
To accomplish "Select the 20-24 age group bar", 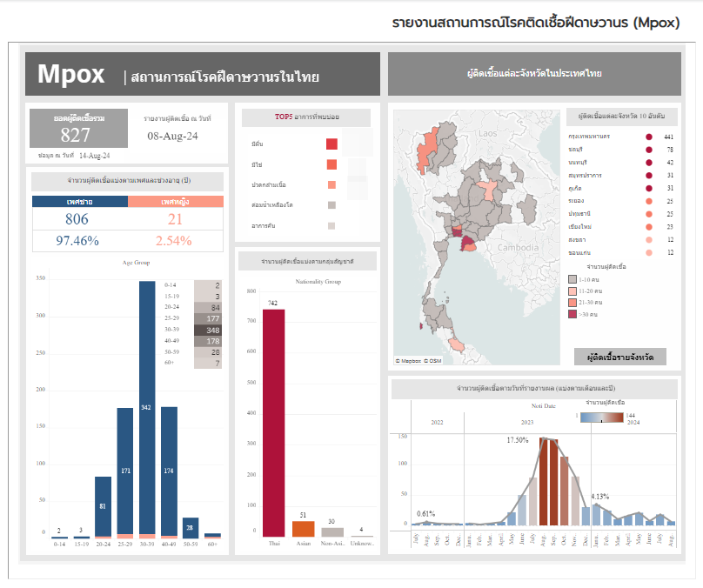I will (x=103, y=506).
